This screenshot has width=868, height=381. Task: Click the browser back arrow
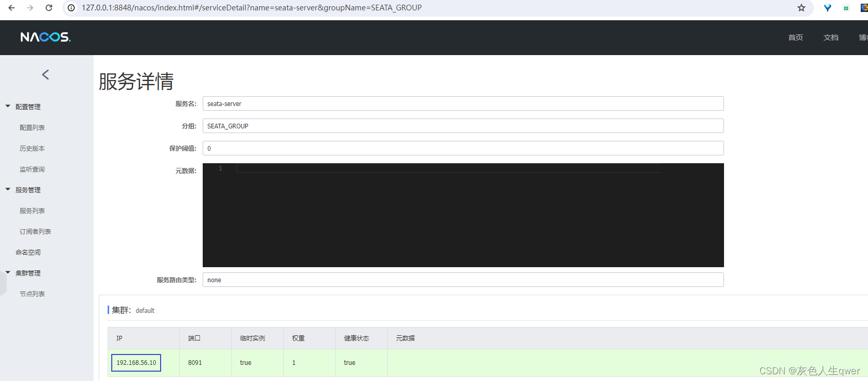tap(11, 8)
